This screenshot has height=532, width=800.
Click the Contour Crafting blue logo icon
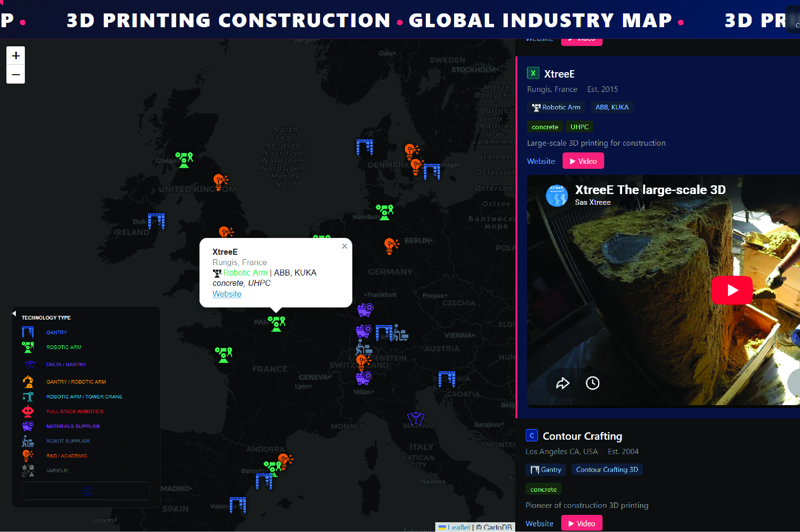pos(532,435)
